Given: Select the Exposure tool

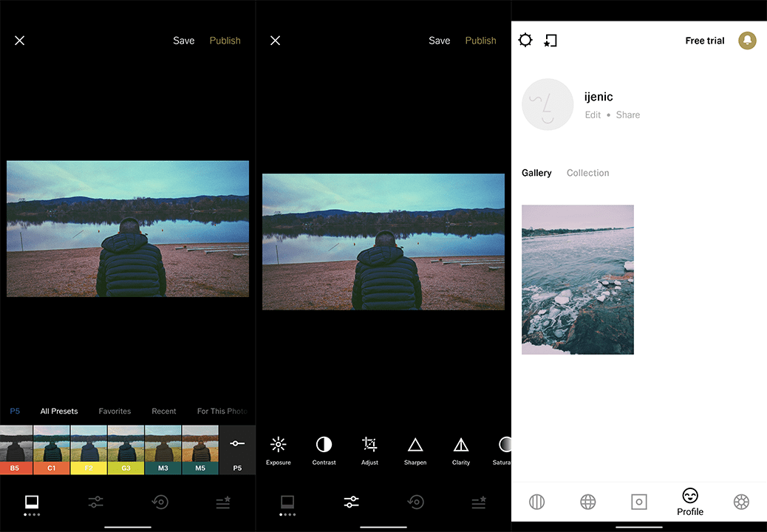Looking at the screenshot, I should pos(279,450).
